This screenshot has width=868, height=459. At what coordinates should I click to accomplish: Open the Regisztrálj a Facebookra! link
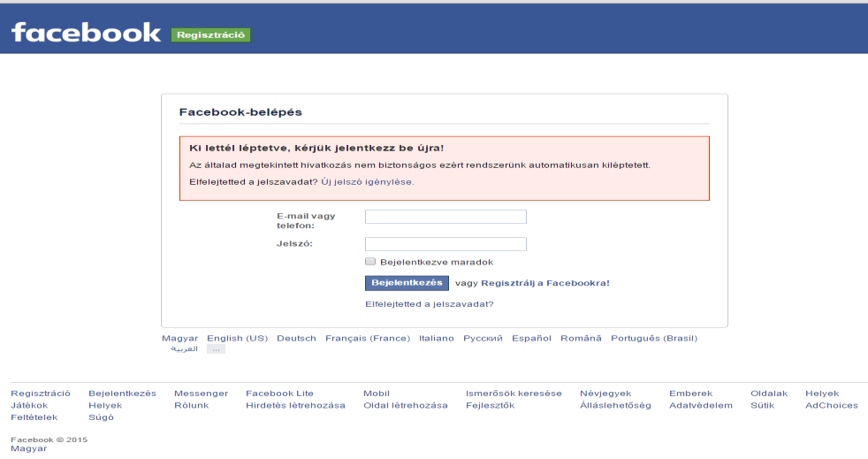pyautogui.click(x=545, y=283)
